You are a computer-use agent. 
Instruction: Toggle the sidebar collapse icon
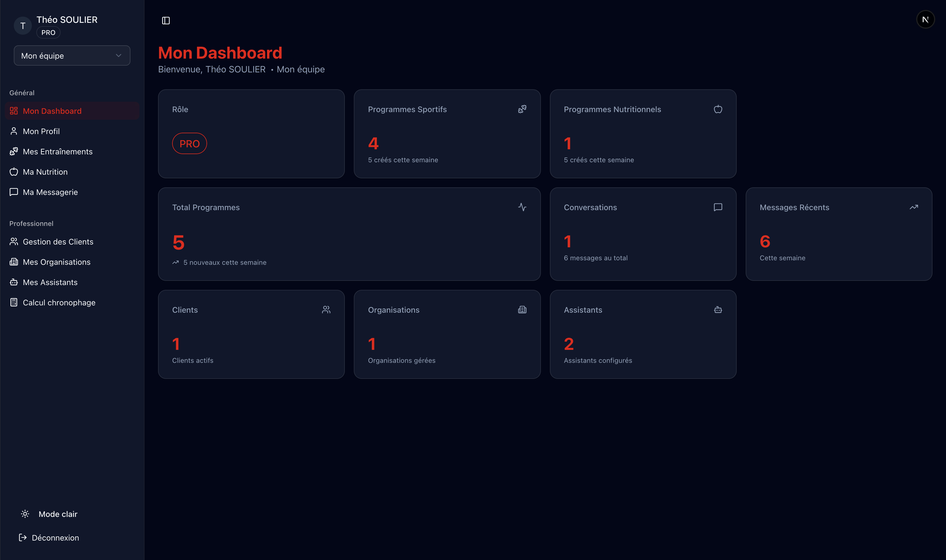tap(166, 20)
